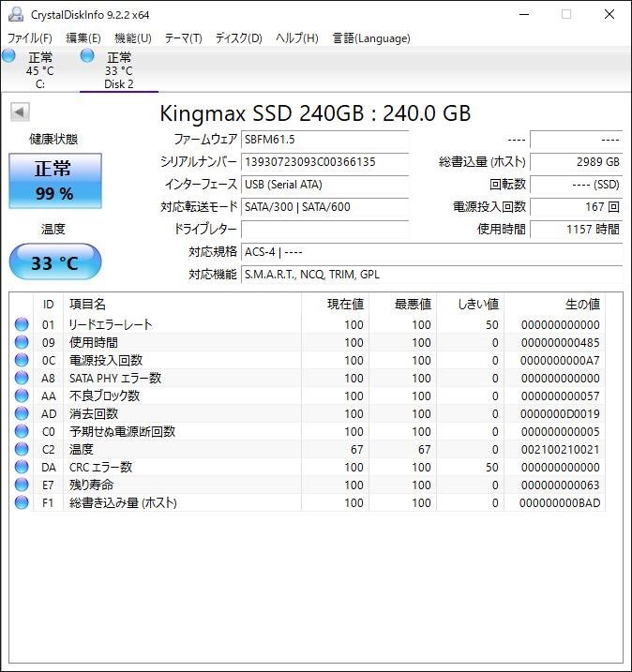Click raw value 000000000063
Viewport: 632px width, 672px height.
point(560,485)
